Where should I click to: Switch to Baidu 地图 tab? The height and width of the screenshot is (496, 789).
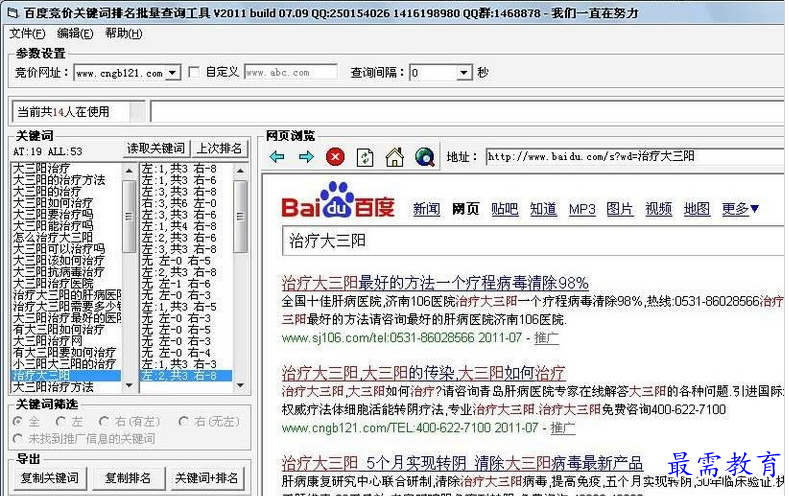tap(697, 209)
